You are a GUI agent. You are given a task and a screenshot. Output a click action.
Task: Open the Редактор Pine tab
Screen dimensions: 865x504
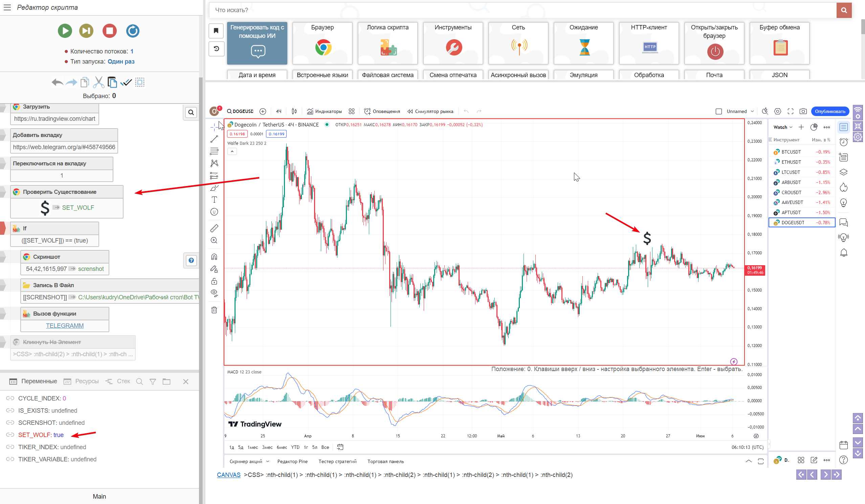pos(292,461)
